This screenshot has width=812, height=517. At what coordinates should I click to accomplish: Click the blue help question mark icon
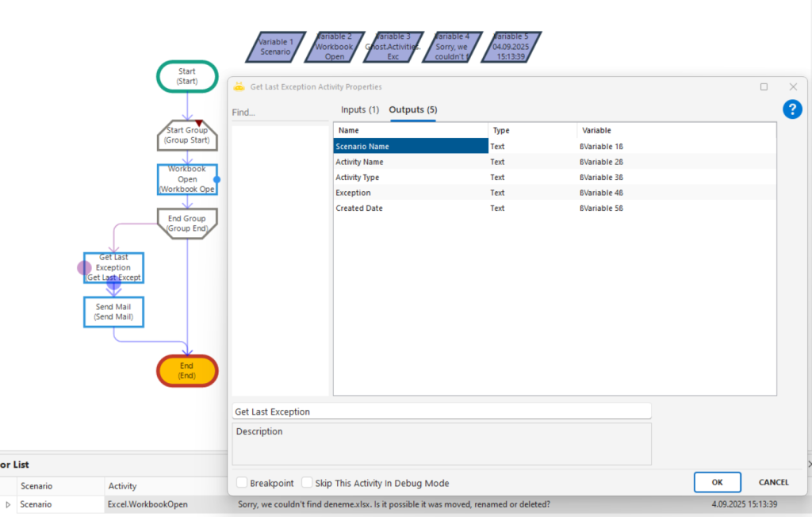coord(792,109)
